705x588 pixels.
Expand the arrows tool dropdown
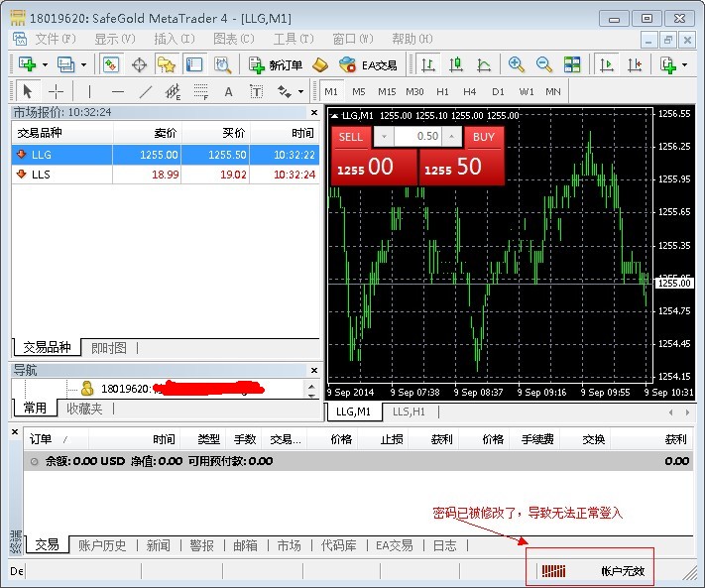click(x=300, y=91)
